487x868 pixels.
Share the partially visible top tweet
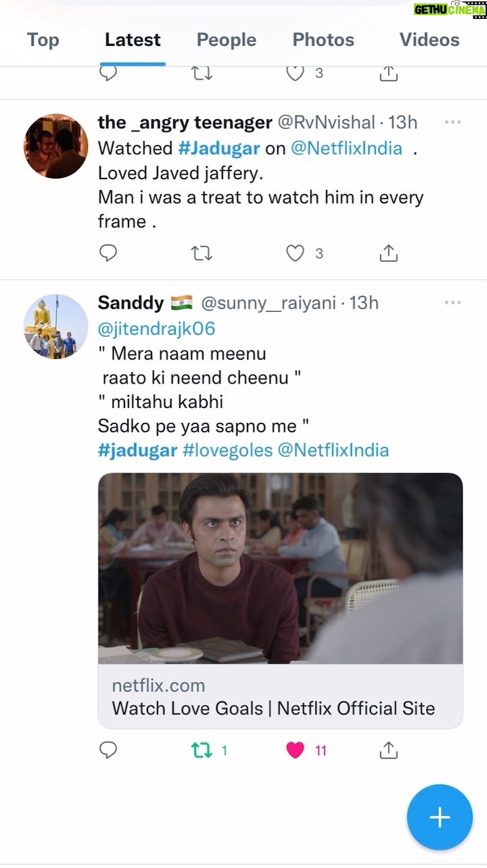[388, 73]
